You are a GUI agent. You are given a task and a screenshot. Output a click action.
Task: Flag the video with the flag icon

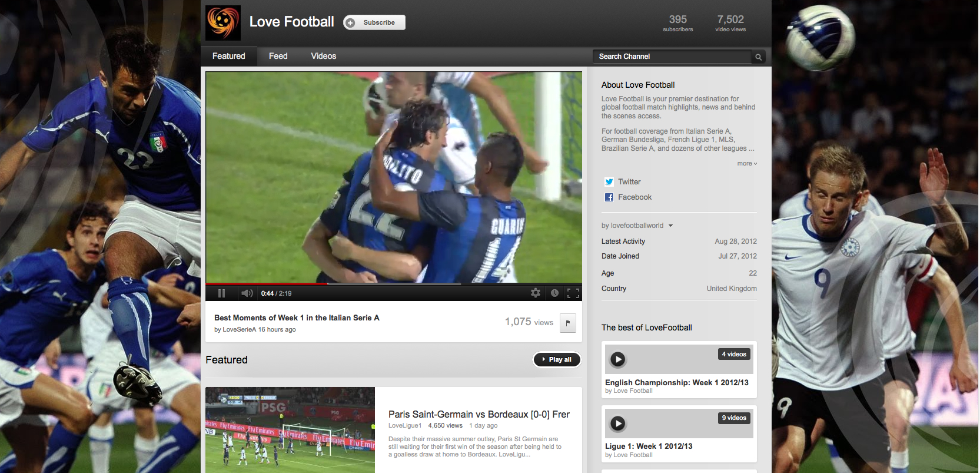568,323
